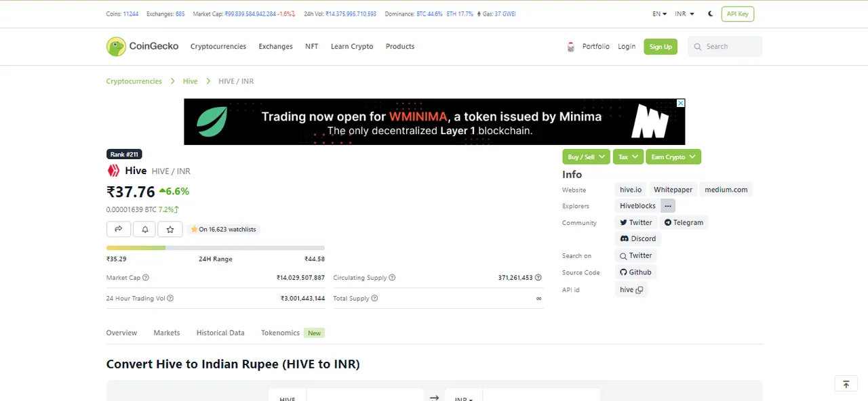Click the swap arrows in converter
This screenshot has height=401, width=868.
tap(434, 398)
